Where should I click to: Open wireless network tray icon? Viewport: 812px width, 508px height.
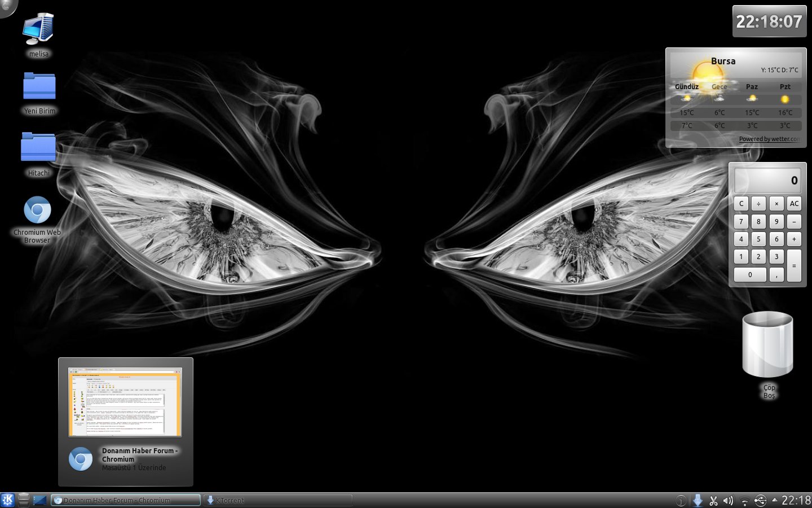744,501
